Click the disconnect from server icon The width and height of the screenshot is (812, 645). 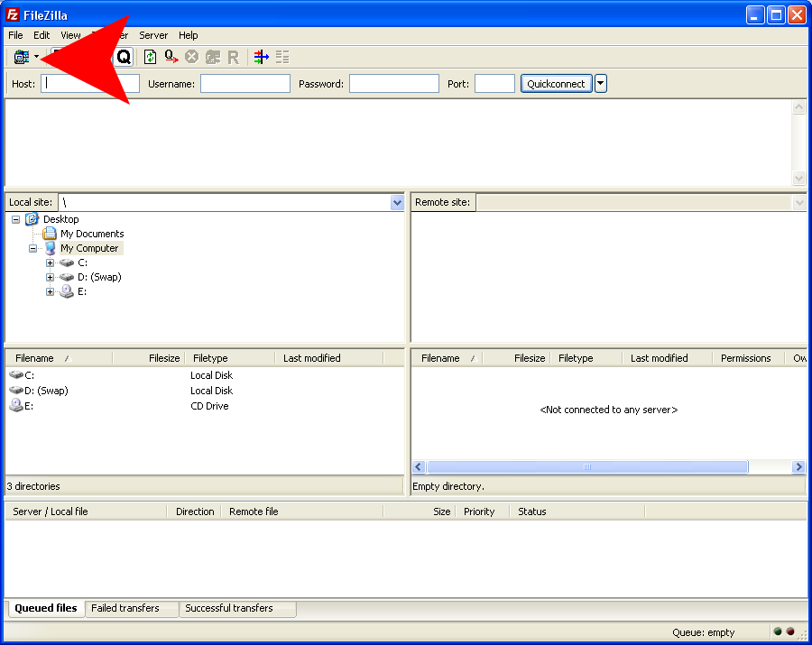[x=213, y=57]
